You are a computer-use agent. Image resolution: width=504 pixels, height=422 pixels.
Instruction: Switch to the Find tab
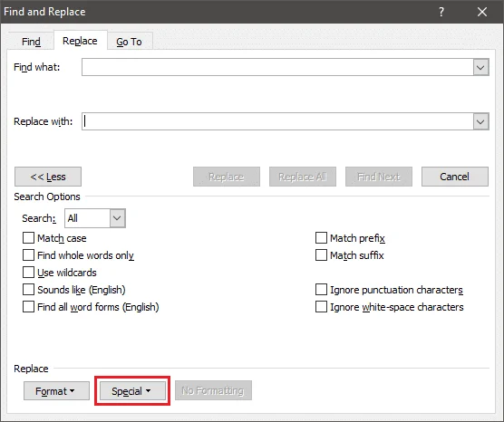31,42
